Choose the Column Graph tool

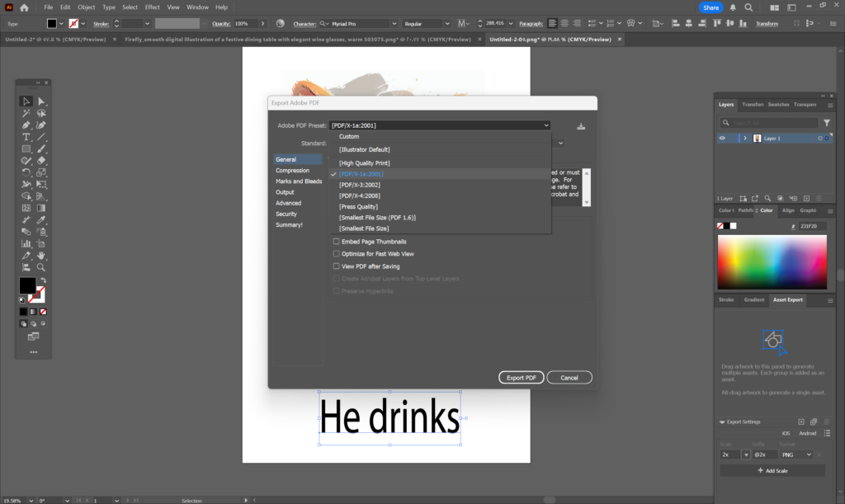pyautogui.click(x=26, y=243)
